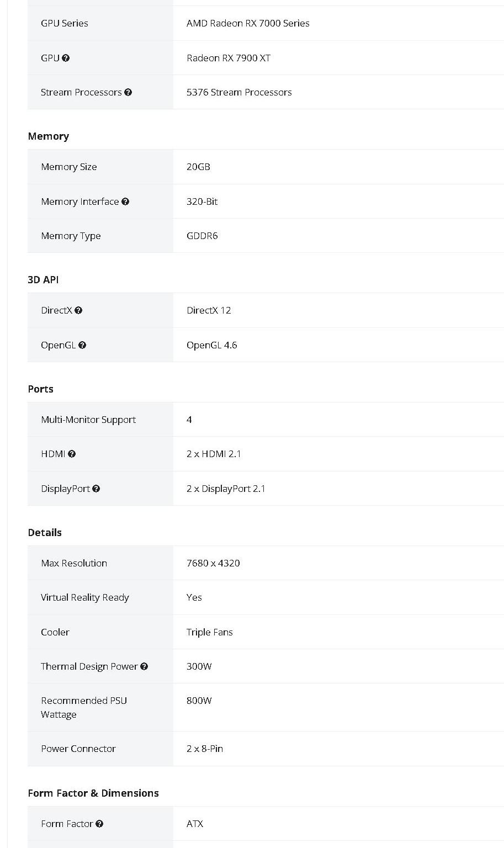Open the Stream Processors help tooltip icon
The width and height of the screenshot is (504, 848).
[x=128, y=92]
